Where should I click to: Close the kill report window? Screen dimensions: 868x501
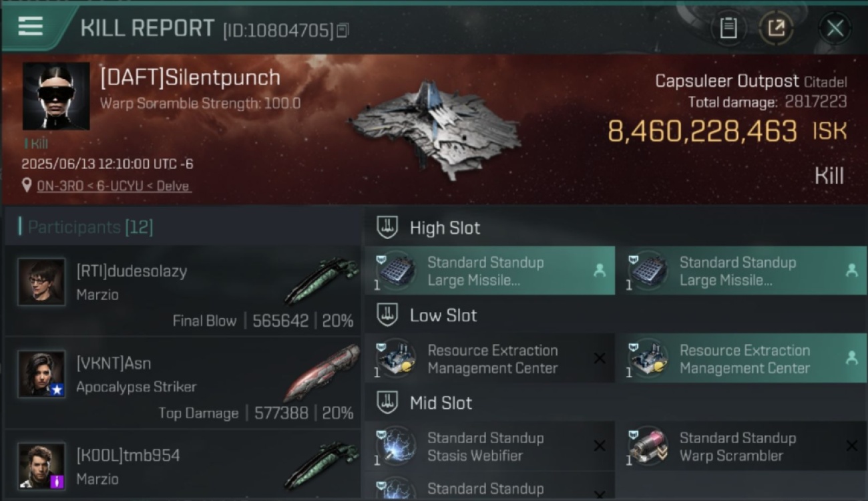835,28
